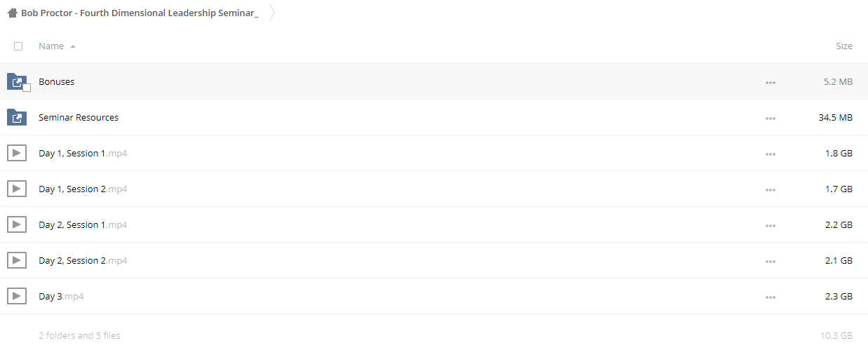
Task: Open more actions menu for Day 3.mp4
Action: click(771, 297)
